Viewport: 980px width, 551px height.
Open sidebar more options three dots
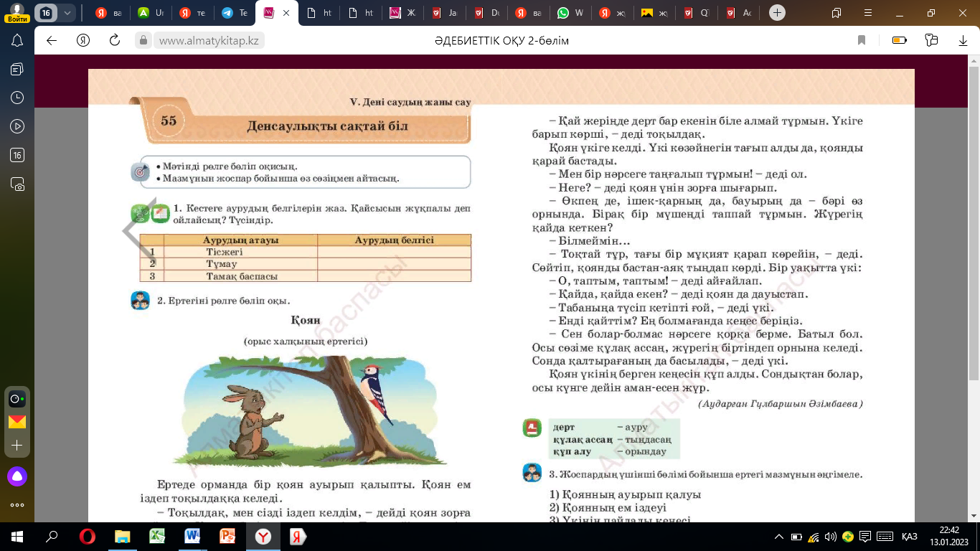(x=17, y=504)
